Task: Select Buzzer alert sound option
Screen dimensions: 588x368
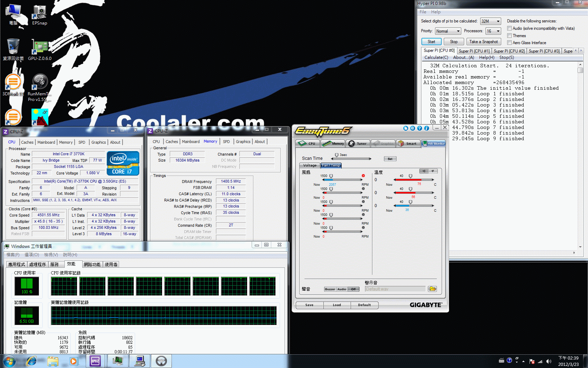Action: click(330, 289)
